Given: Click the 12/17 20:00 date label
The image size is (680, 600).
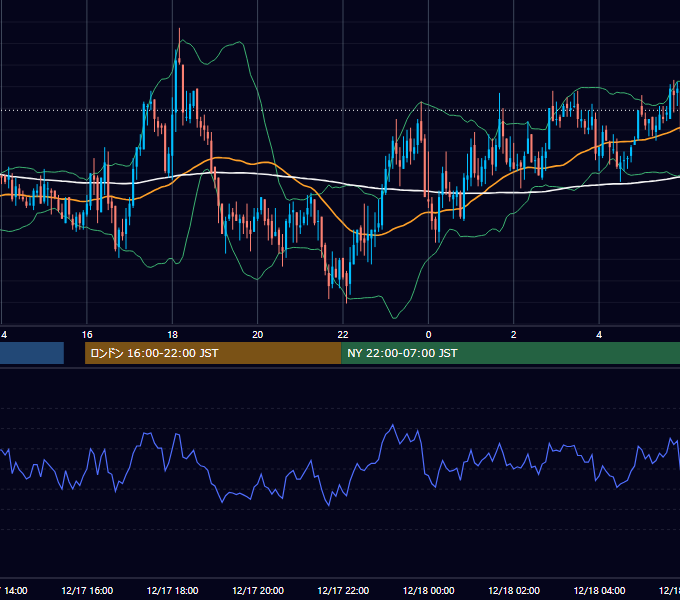Looking at the screenshot, I should (258, 591).
